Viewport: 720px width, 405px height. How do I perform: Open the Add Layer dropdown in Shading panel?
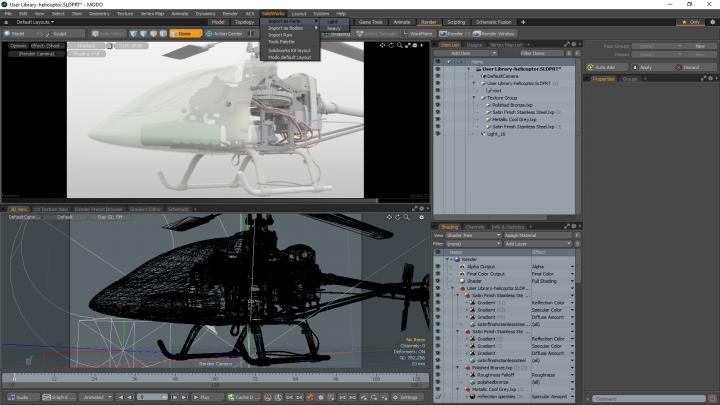(x=537, y=244)
